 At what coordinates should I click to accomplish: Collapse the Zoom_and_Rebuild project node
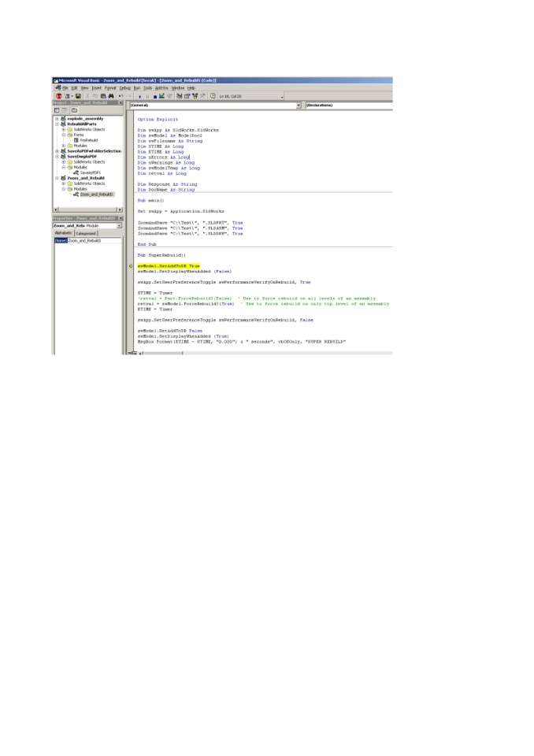coord(57,179)
